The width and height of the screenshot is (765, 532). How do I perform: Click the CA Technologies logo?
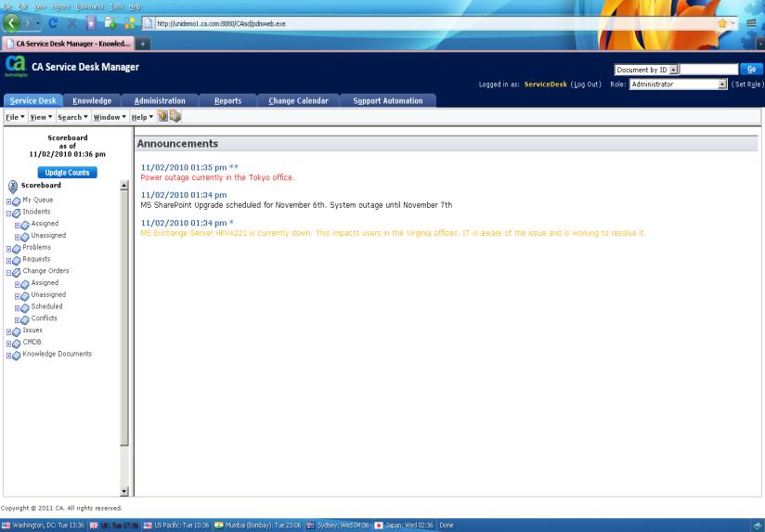(16, 66)
